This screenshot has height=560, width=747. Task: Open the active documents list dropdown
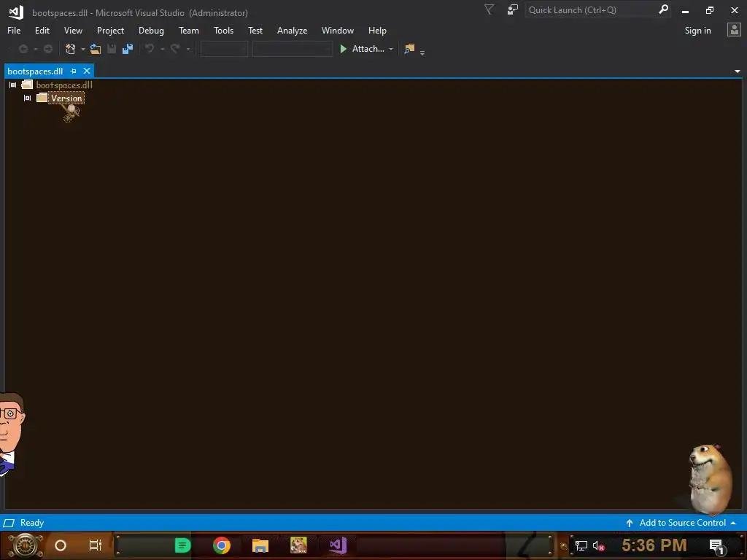click(x=737, y=71)
